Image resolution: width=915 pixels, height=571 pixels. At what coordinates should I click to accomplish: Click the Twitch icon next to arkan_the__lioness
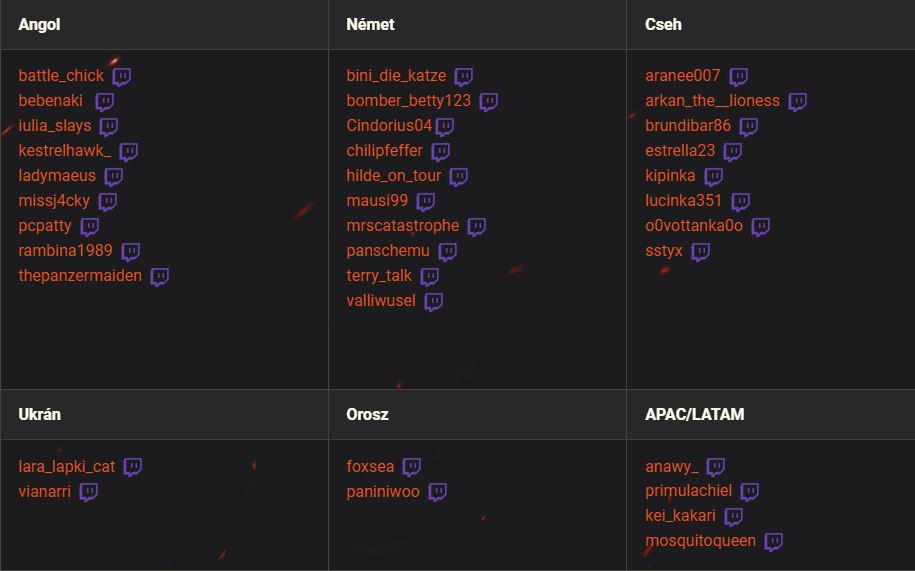pyautogui.click(x=798, y=101)
